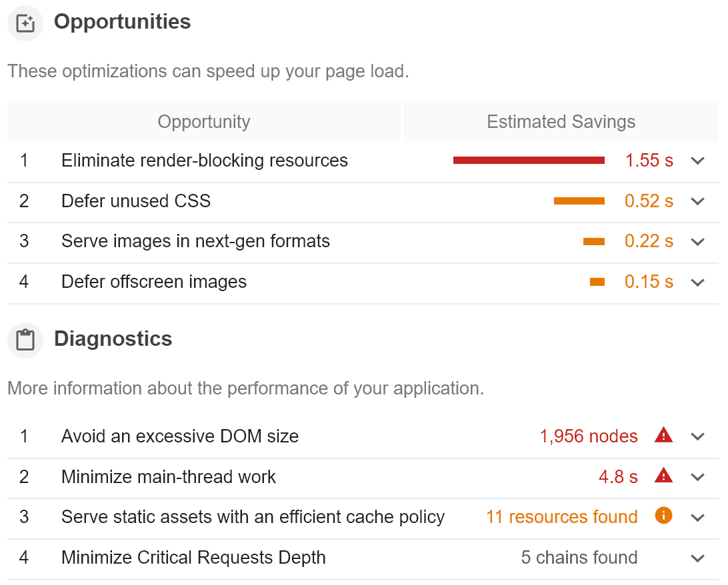Click red warning triangle for DOM size

(x=663, y=436)
